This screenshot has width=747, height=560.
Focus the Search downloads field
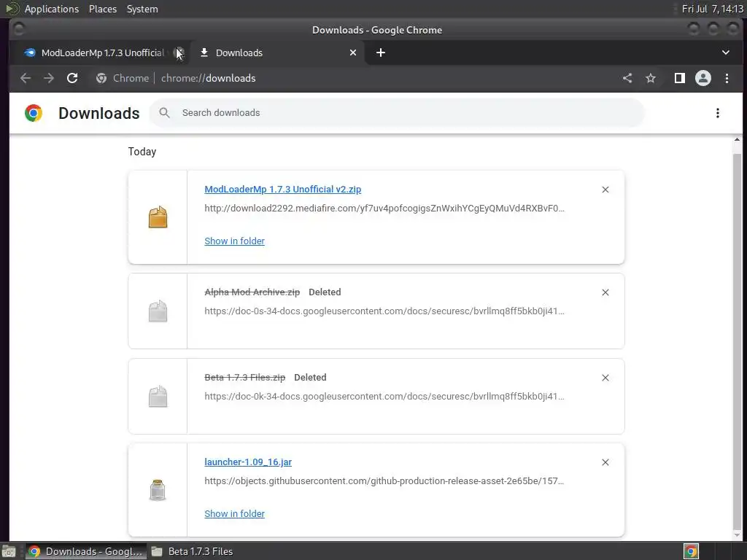pos(396,113)
